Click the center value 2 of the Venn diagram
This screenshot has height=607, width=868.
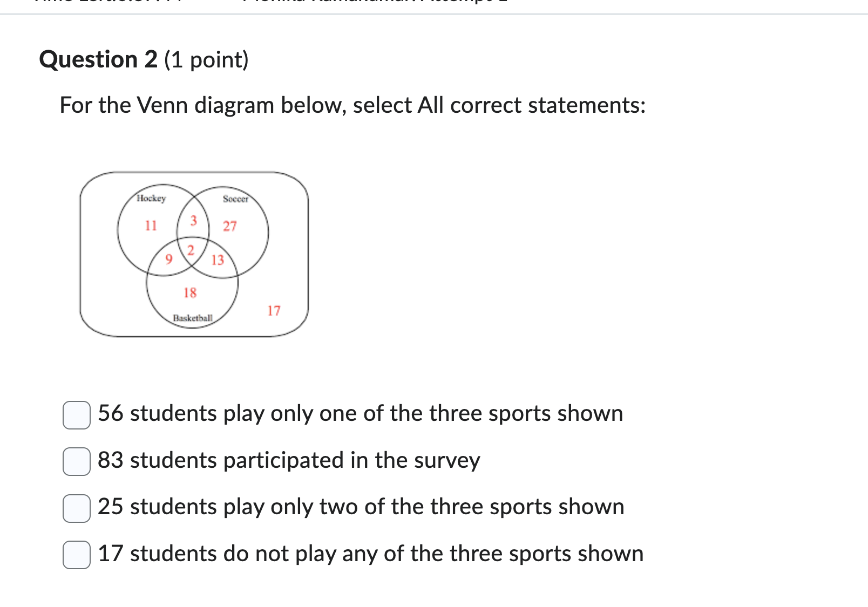tap(191, 249)
